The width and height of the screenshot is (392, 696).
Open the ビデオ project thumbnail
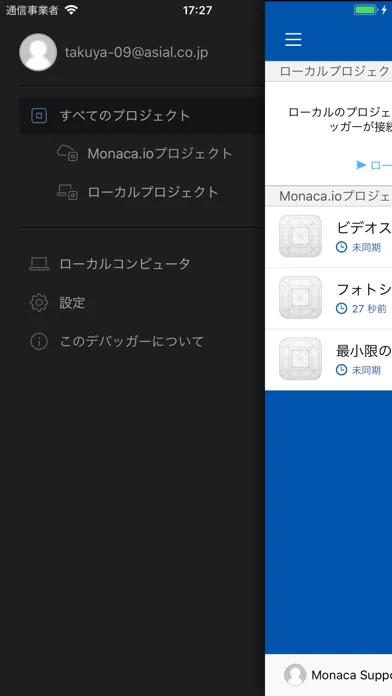tap(301, 236)
